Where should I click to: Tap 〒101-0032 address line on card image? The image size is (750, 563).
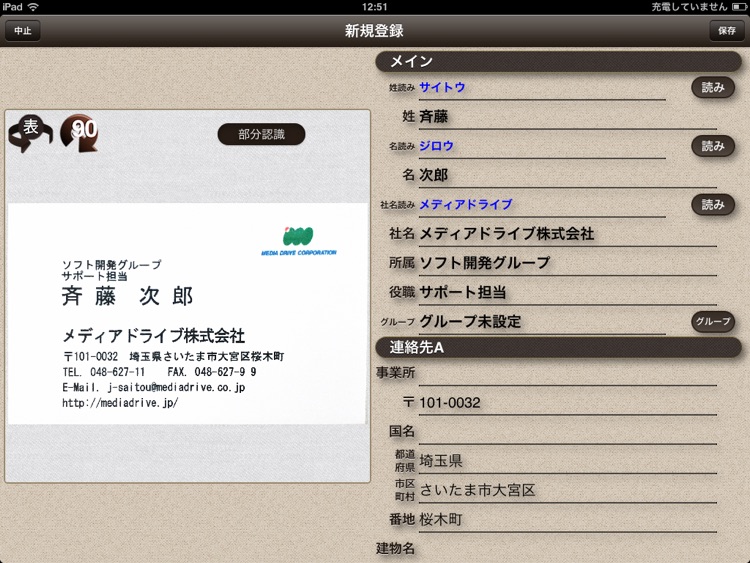pyautogui.click(x=173, y=356)
